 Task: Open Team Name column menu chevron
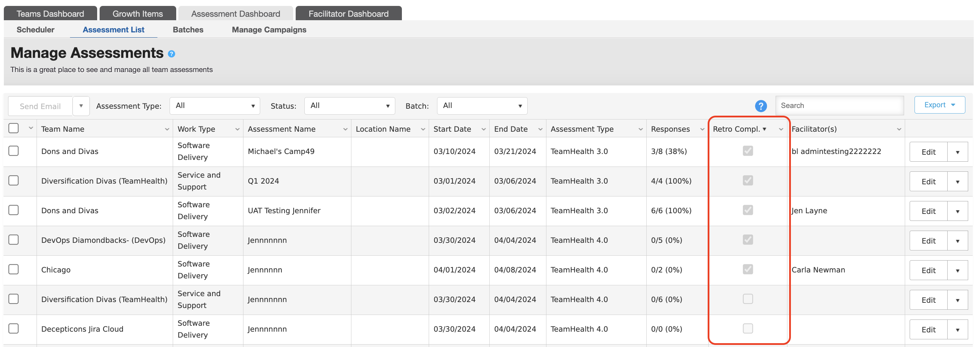[x=166, y=129]
